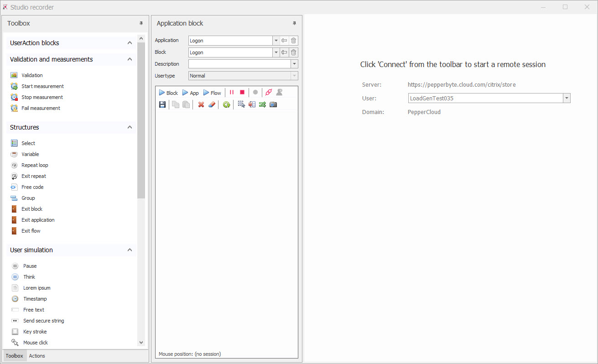Click the camera screenshot icon
Screen dimensions: 598x364
(273, 104)
